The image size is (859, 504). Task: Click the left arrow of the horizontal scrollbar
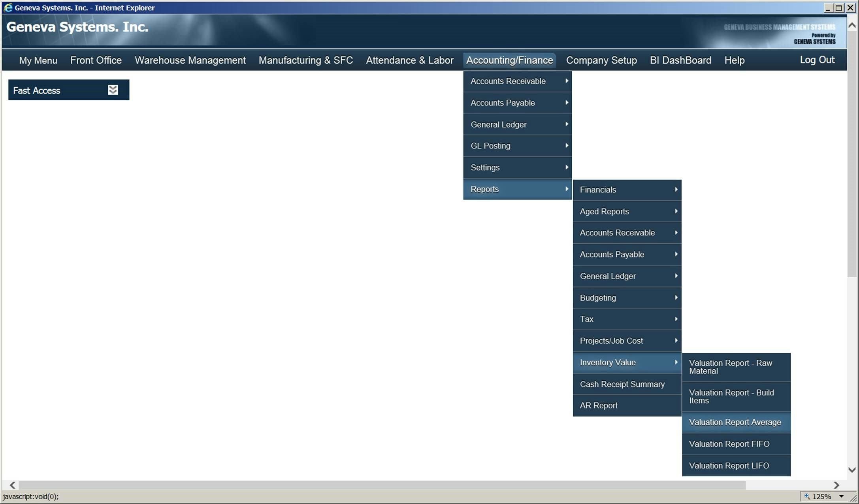tap(12, 485)
